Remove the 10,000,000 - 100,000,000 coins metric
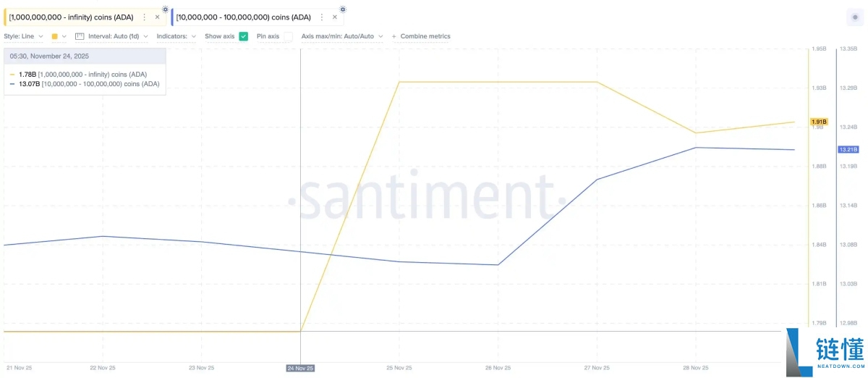 point(334,17)
